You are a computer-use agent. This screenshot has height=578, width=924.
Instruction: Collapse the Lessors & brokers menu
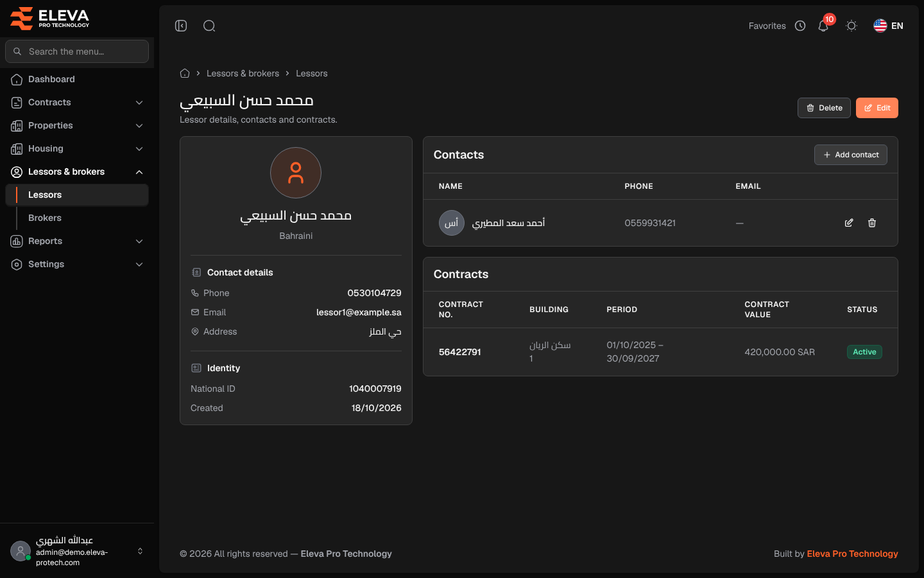(x=77, y=171)
